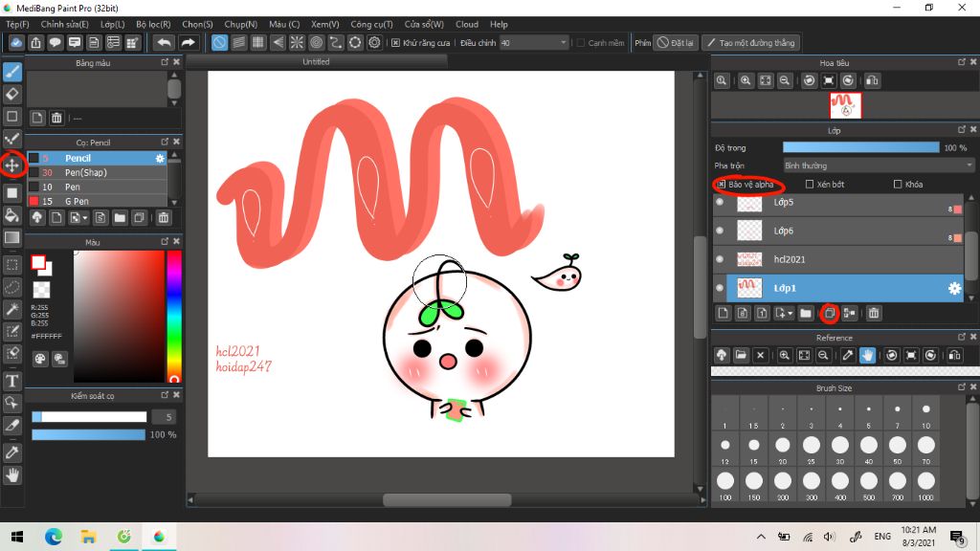Select the hcl2021 layer row
The width and height of the screenshot is (980, 551).
tap(840, 259)
